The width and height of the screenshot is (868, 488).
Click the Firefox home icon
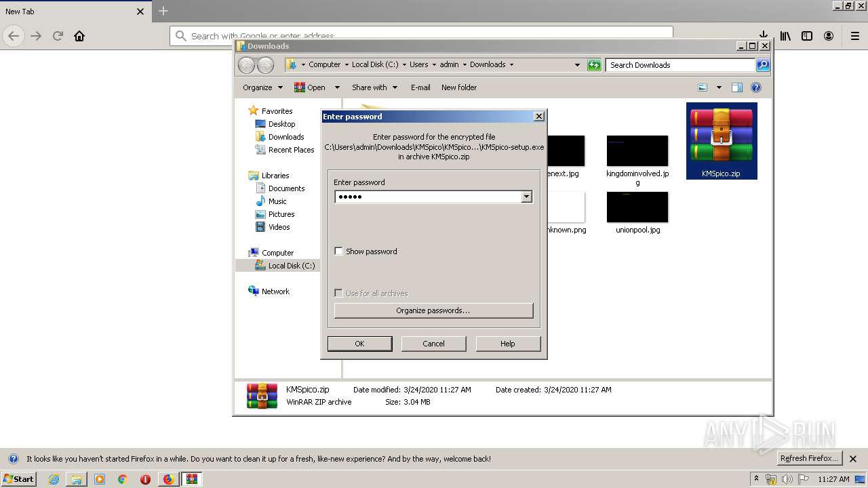click(79, 36)
